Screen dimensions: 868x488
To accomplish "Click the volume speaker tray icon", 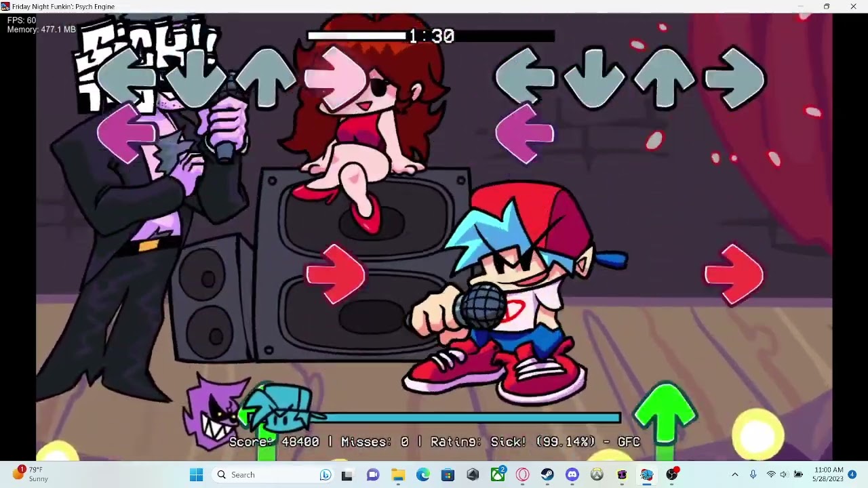I will coord(784,474).
